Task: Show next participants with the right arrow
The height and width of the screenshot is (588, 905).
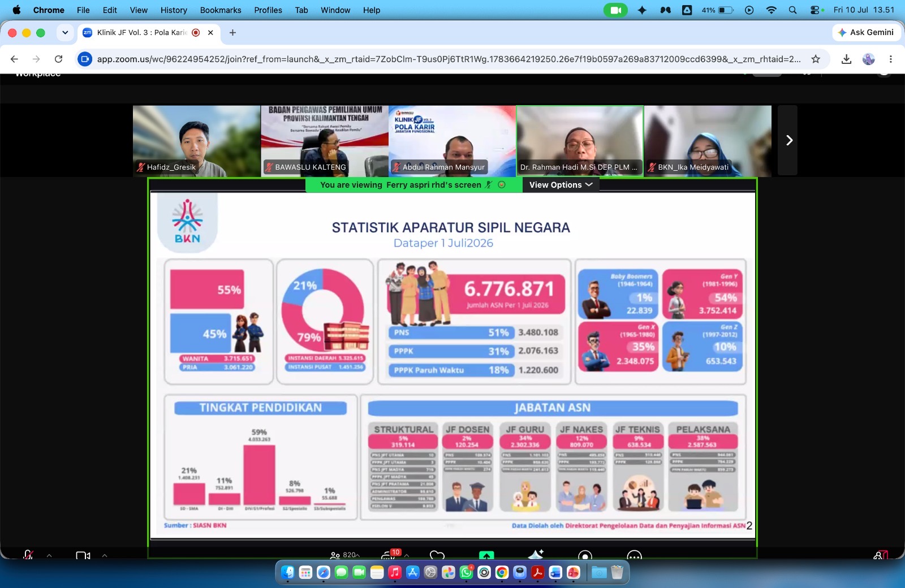Action: click(x=788, y=140)
